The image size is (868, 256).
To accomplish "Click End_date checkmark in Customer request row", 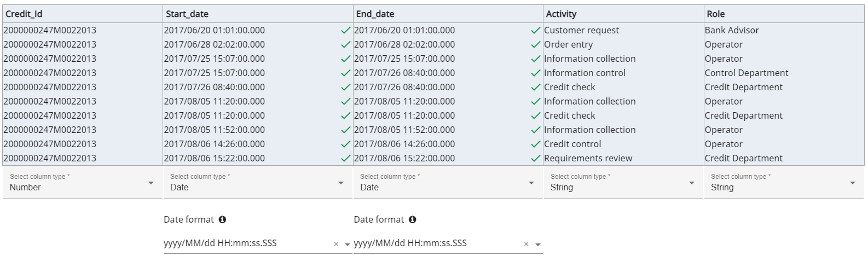I will pos(536,31).
